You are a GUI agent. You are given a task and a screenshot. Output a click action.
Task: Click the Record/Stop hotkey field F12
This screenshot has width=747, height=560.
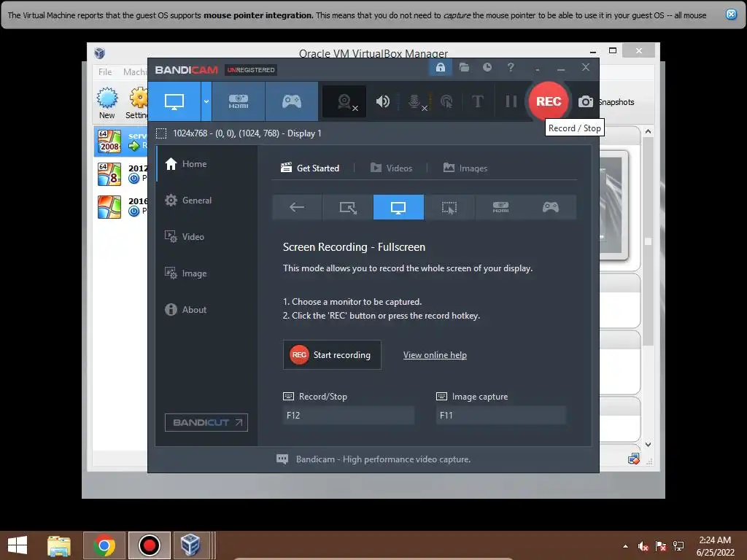348,415
